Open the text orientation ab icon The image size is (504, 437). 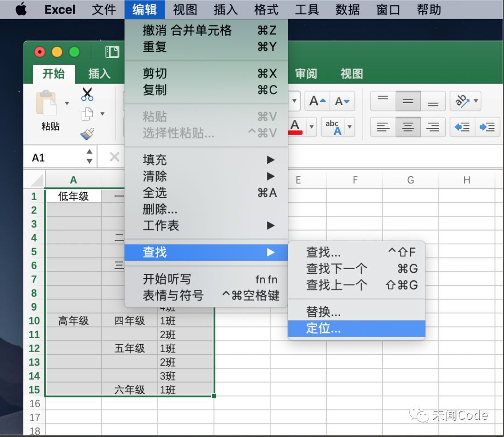tap(462, 101)
